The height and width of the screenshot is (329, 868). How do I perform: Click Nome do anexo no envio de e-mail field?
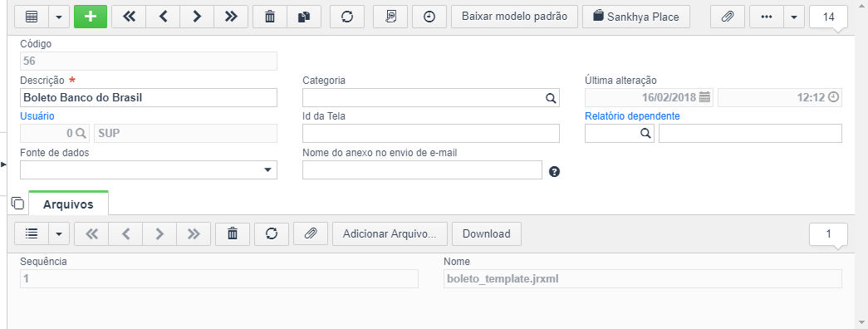(423, 170)
